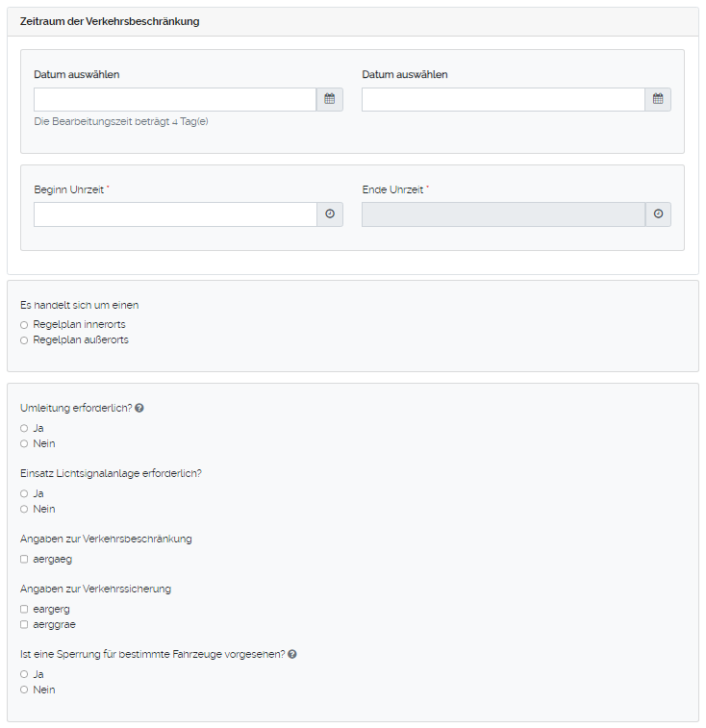
Task: Select Nein for Sperrung bestimmter Fahrzeuge
Action: (24, 690)
